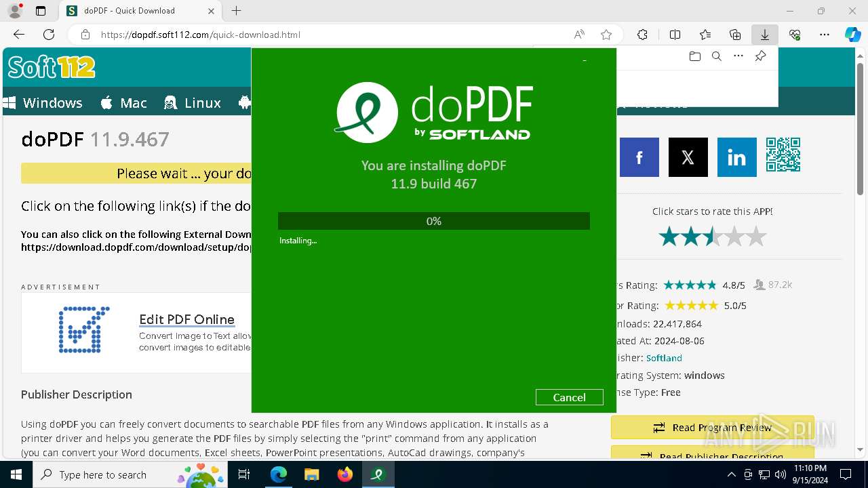Open the Linux category menu
The image size is (868, 488).
coord(193,103)
